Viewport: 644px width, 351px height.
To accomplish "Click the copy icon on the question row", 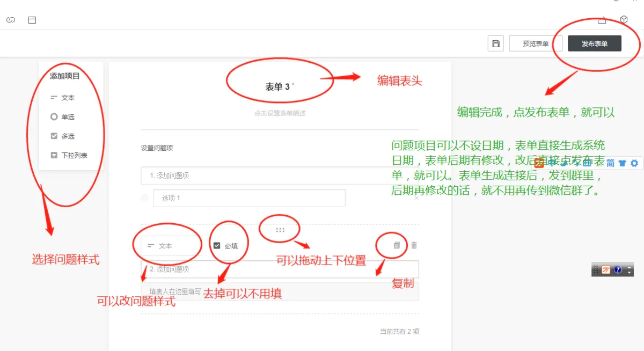I will click(396, 245).
